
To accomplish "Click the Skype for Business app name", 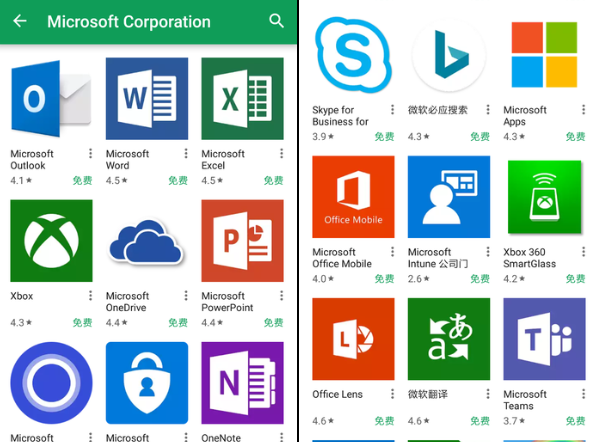I will [x=341, y=116].
